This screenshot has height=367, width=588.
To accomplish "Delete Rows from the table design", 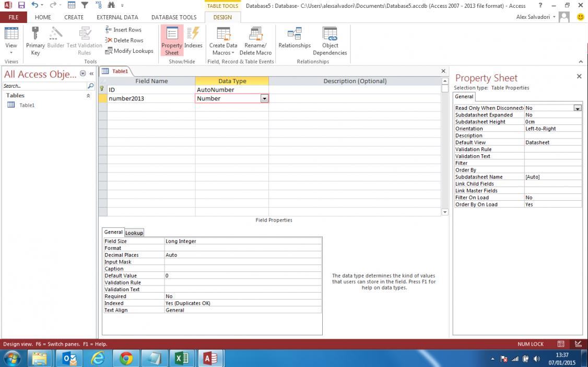I will 124,40.
